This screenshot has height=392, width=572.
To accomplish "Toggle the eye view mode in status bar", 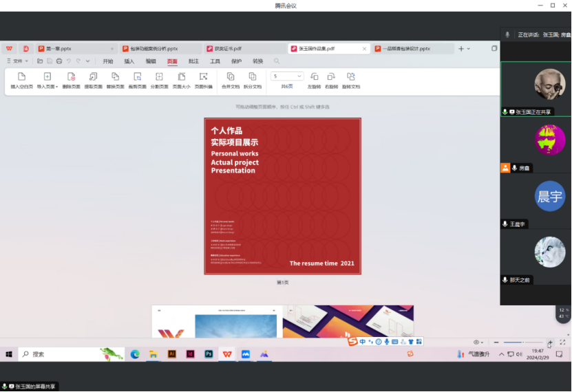I will [x=476, y=342].
